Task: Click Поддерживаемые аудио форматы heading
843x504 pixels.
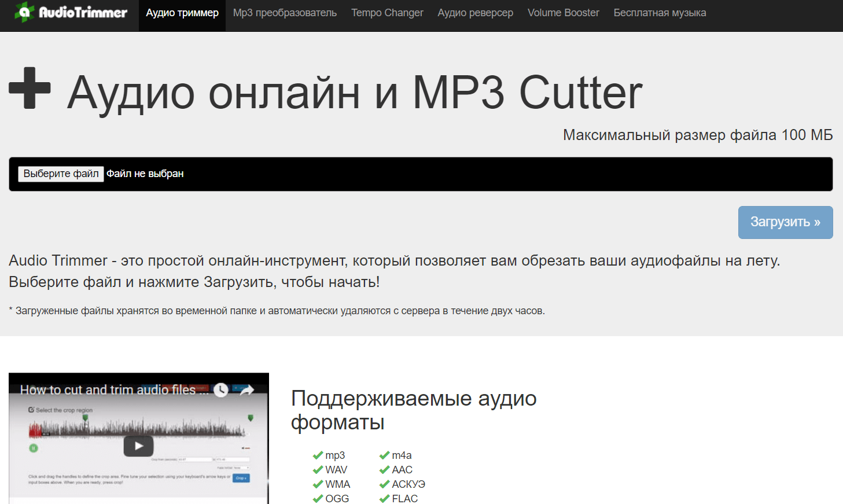Action: 414,410
